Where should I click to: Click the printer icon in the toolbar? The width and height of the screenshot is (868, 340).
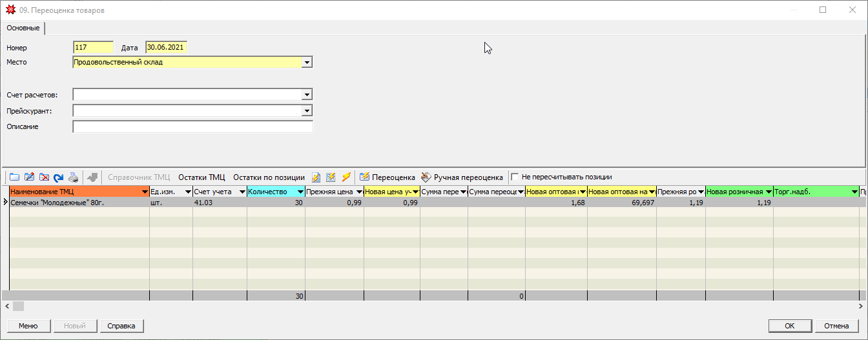click(x=74, y=177)
